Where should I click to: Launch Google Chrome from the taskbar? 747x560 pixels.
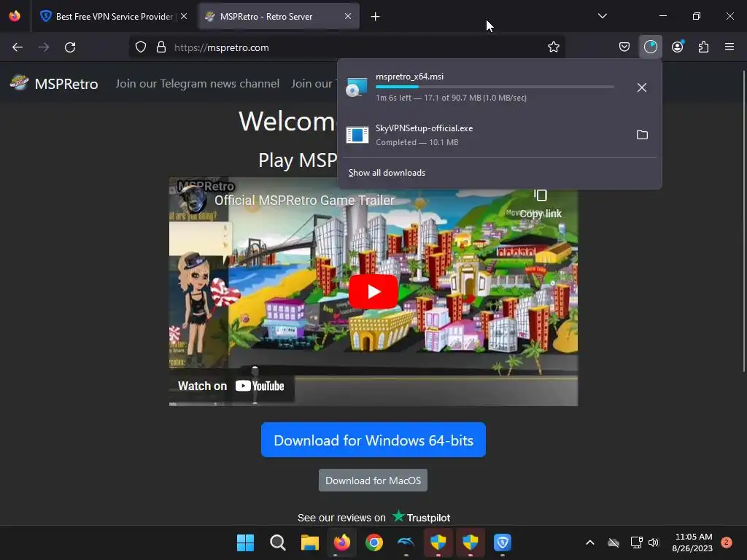tap(374, 542)
